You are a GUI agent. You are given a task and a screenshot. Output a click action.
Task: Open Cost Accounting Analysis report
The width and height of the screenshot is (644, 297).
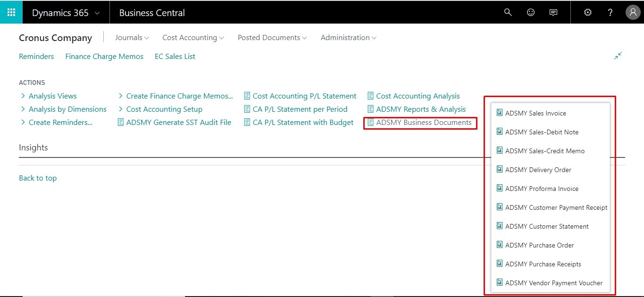point(418,96)
